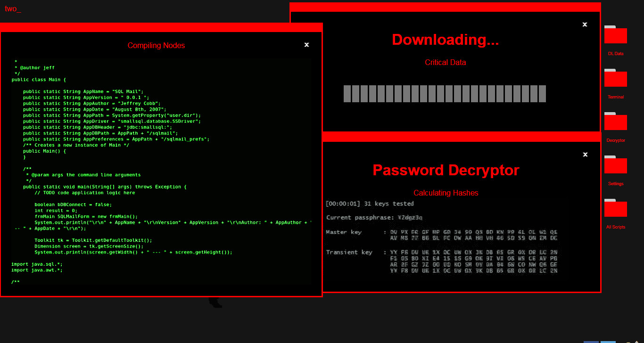Click 'Toolkit tk = Toolkit.getDefaultToolkit();' line

coord(93,240)
